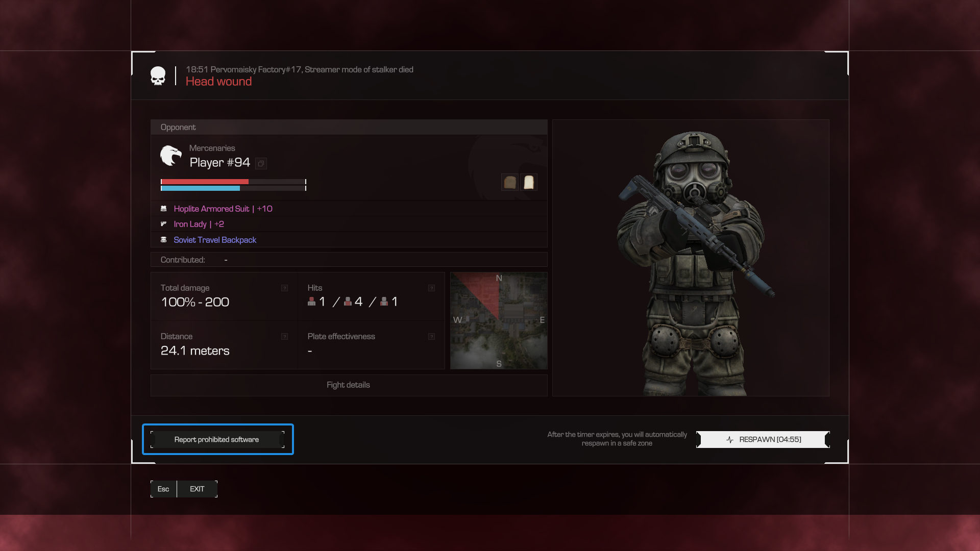Open the Total damage help tooltip icon

[284, 288]
